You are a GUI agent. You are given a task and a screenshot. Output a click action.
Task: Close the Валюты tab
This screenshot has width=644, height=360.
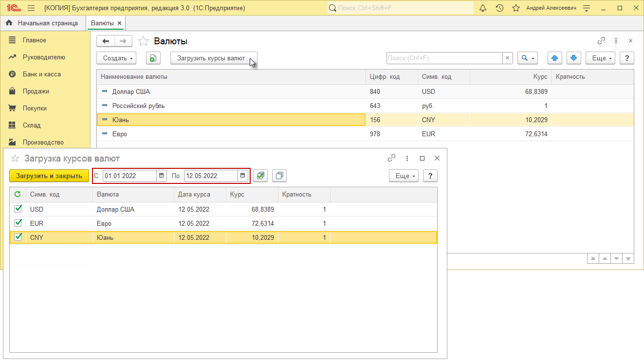tap(120, 23)
